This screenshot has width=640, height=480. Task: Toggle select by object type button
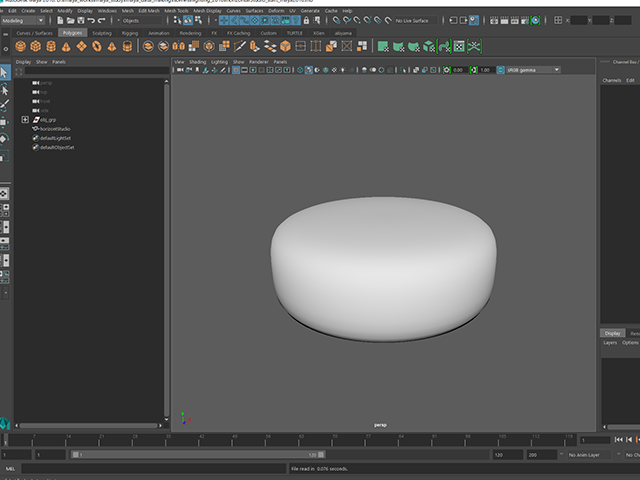188,20
